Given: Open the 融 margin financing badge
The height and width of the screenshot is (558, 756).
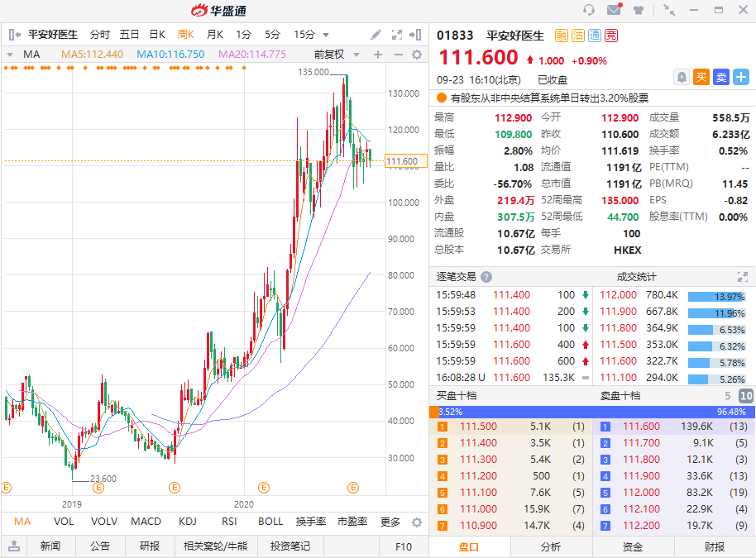Looking at the screenshot, I should click(x=562, y=36).
